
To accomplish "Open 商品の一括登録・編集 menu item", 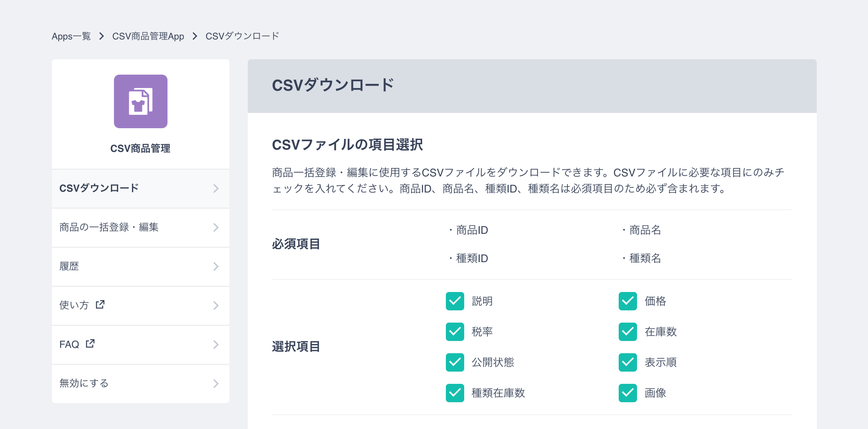I will click(x=109, y=227).
